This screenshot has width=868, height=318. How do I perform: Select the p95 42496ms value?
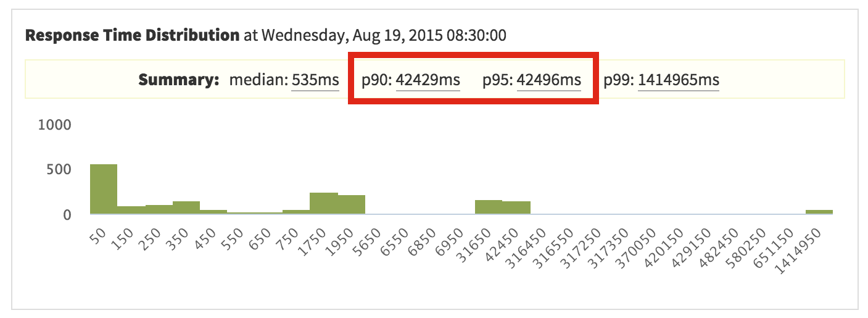(548, 80)
